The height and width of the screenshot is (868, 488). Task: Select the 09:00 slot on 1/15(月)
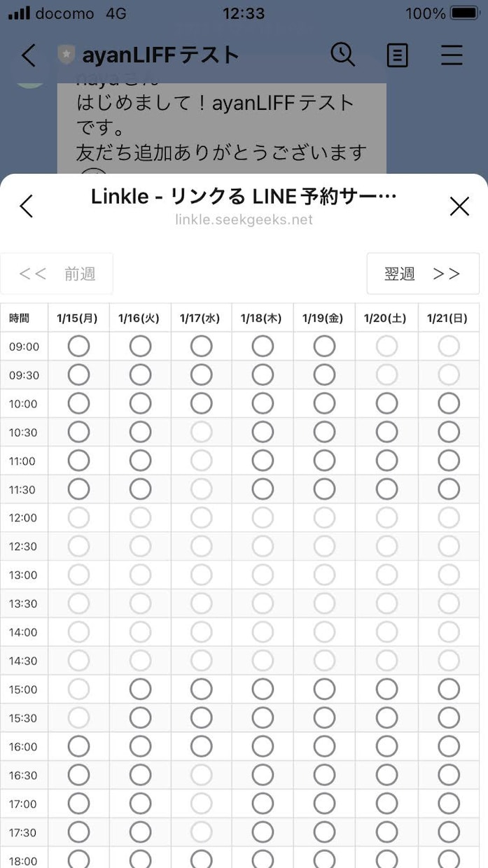pyautogui.click(x=78, y=346)
